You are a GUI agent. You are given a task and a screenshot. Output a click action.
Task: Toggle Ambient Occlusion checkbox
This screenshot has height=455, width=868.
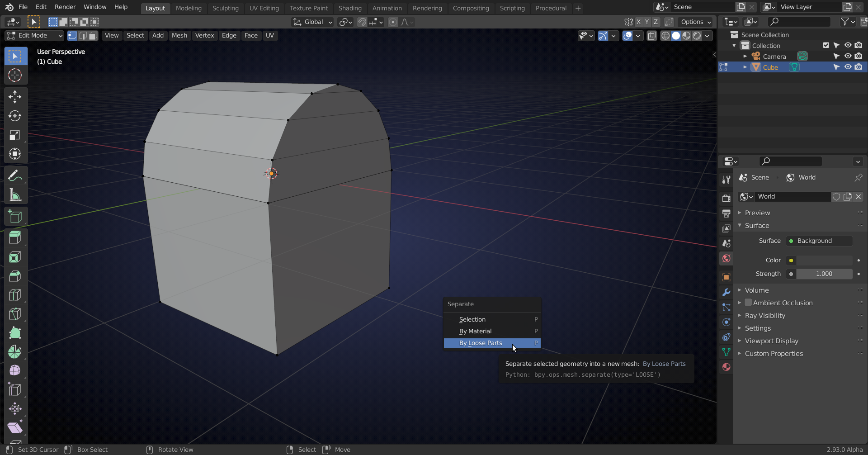(748, 303)
